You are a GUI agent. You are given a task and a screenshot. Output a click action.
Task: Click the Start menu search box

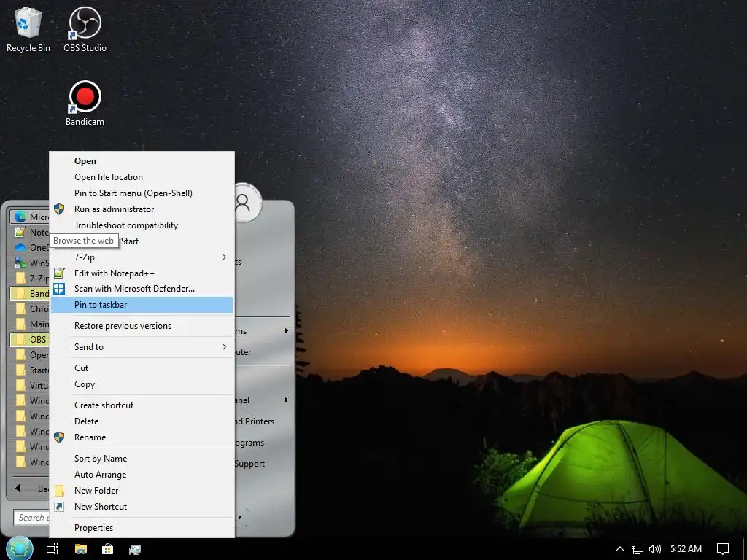coord(31,518)
